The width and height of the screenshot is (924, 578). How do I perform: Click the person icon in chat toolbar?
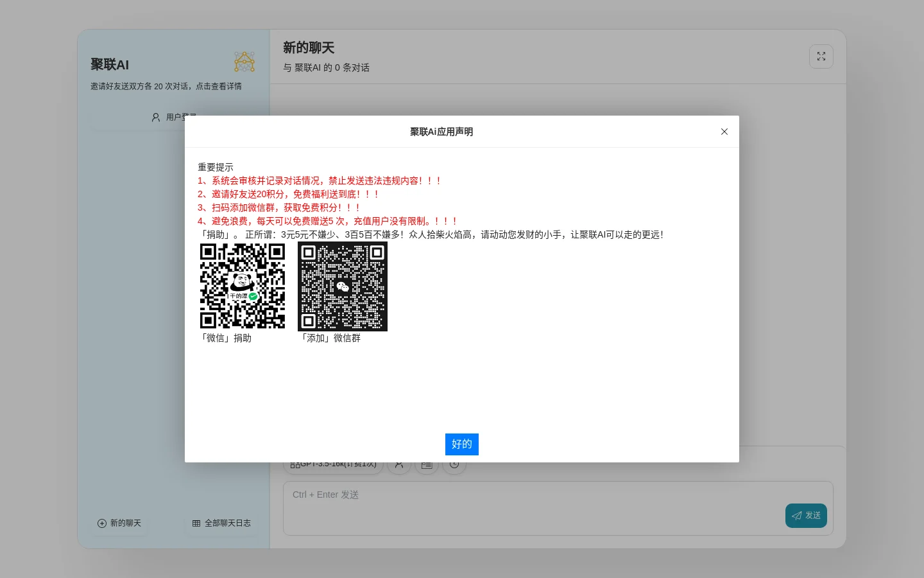pyautogui.click(x=399, y=464)
